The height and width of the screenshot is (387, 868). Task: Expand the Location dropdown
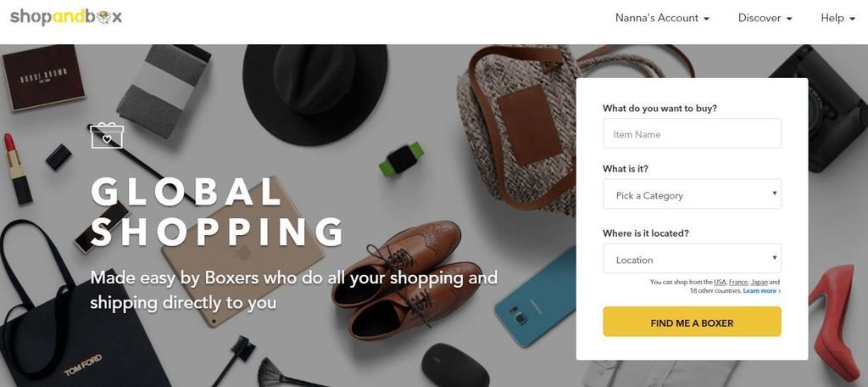click(692, 258)
